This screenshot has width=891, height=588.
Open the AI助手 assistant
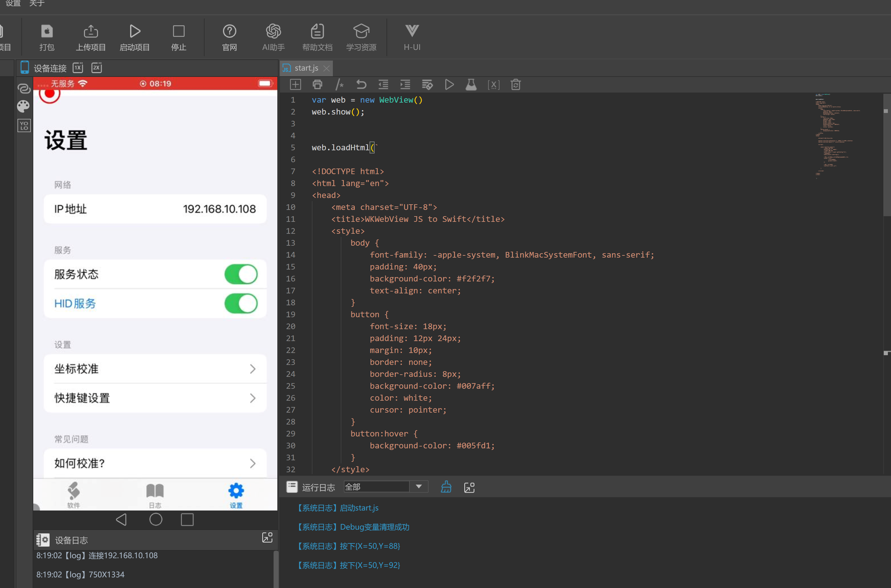pos(273,38)
